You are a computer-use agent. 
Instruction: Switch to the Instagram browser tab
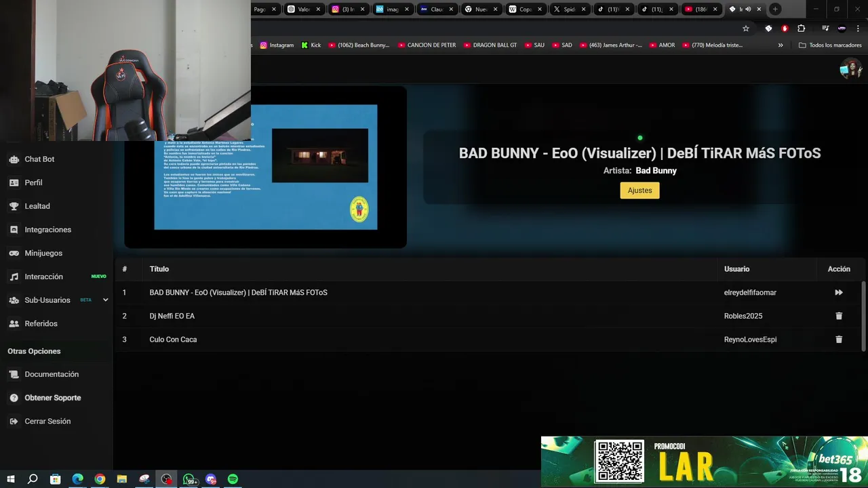[x=349, y=9]
